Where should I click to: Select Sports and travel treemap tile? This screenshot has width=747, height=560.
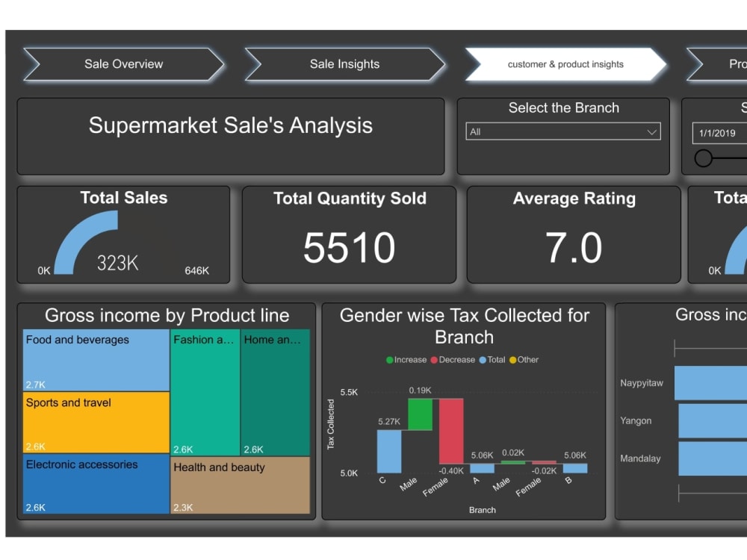point(96,423)
